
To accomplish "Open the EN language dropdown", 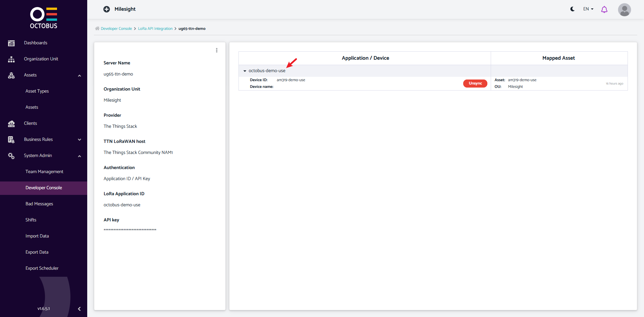I will point(588,9).
